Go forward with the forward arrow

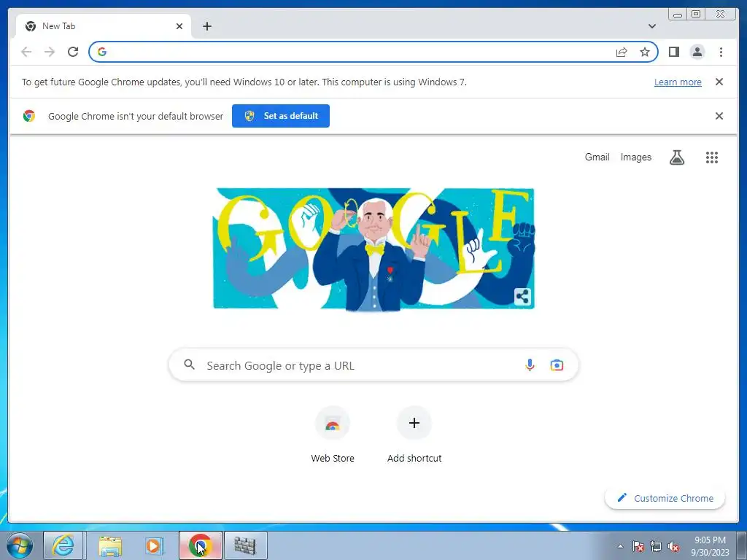tap(50, 52)
